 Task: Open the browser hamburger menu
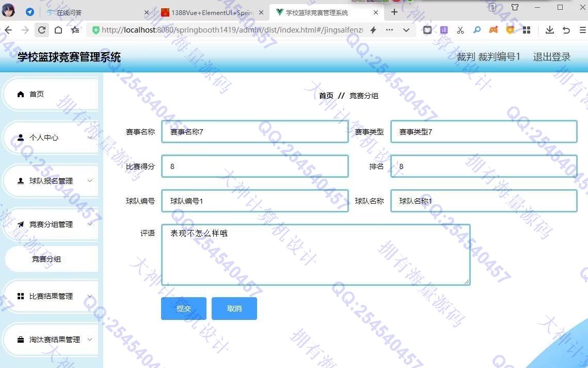[x=583, y=30]
